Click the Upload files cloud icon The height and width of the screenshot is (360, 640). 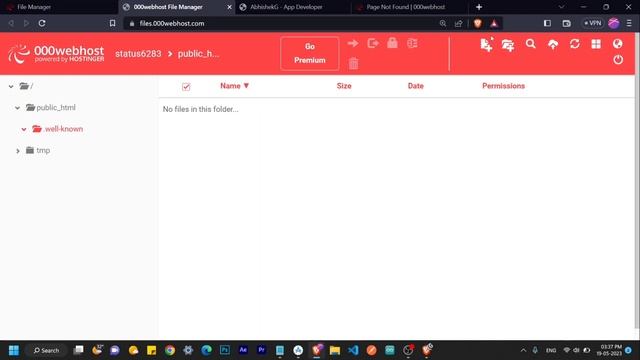click(x=553, y=44)
